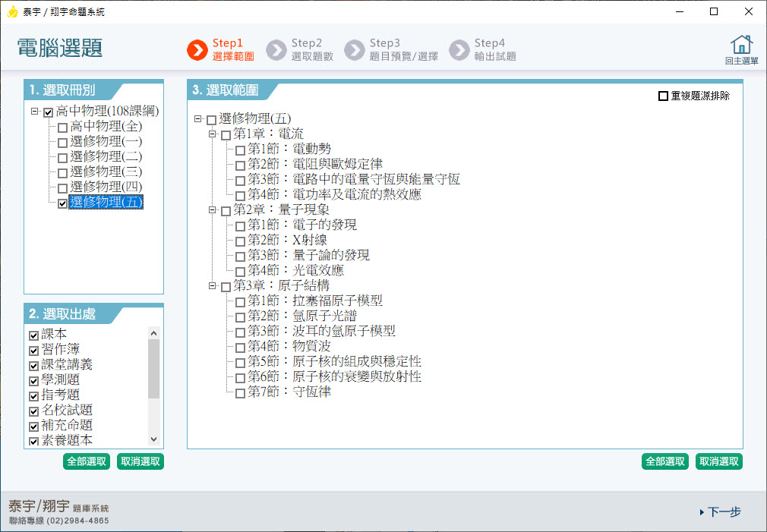This screenshot has width=767, height=532.
Task: Tick the 選修物理(三) checkbox
Action: tap(62, 172)
